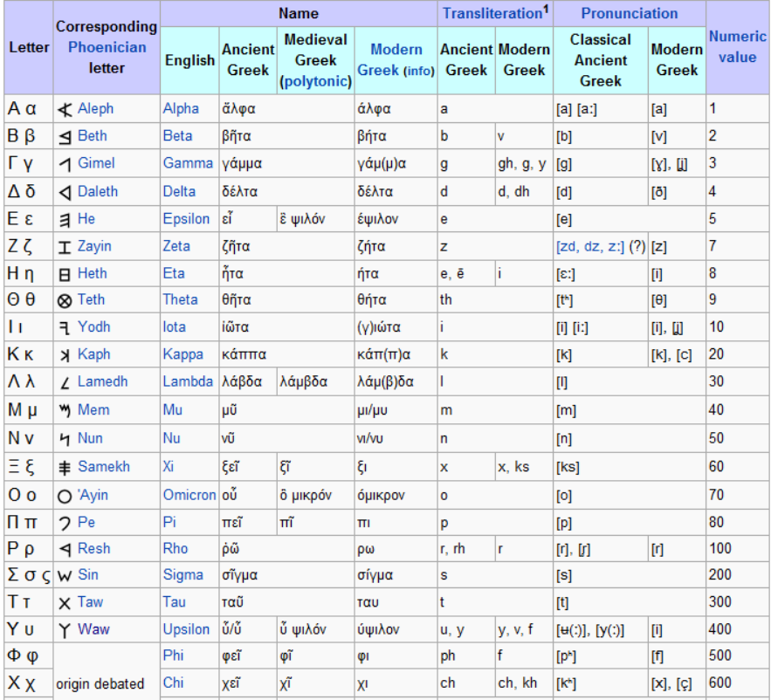The width and height of the screenshot is (771, 700).
Task: Open the Lambda link
Action: 188,381
